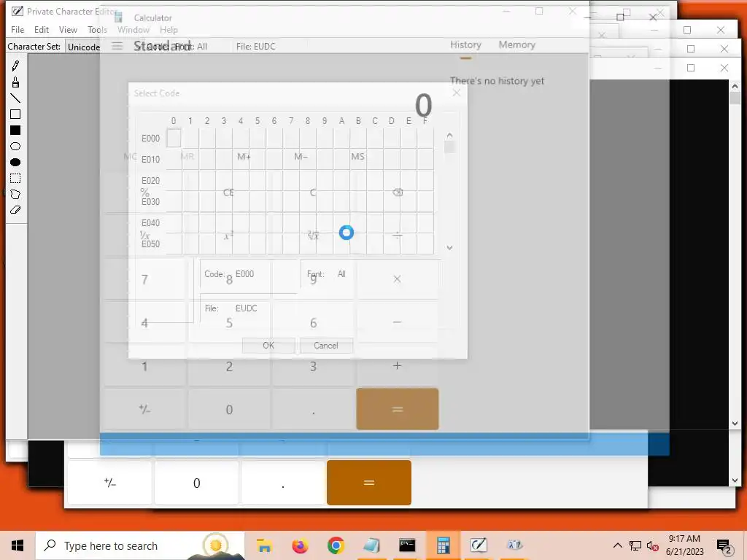747x560 pixels.
Task: Open the Character Set Unicode combo box
Action: [x=83, y=47]
